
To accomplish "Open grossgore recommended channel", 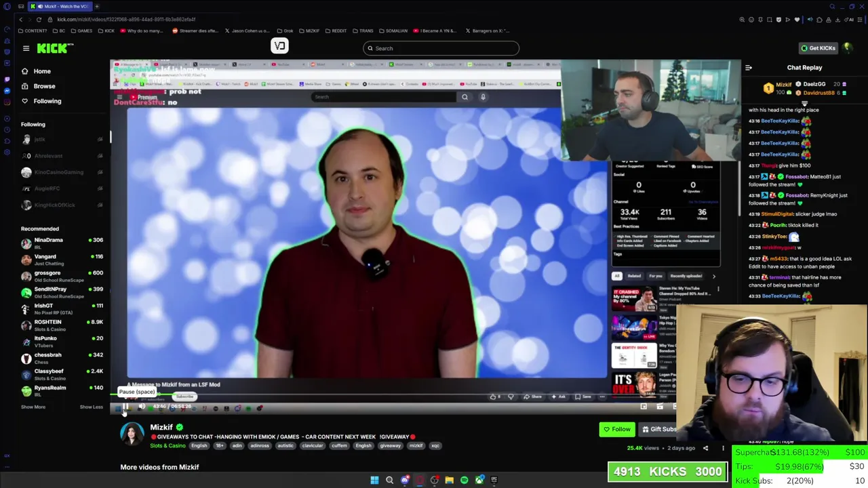I will pyautogui.click(x=62, y=276).
